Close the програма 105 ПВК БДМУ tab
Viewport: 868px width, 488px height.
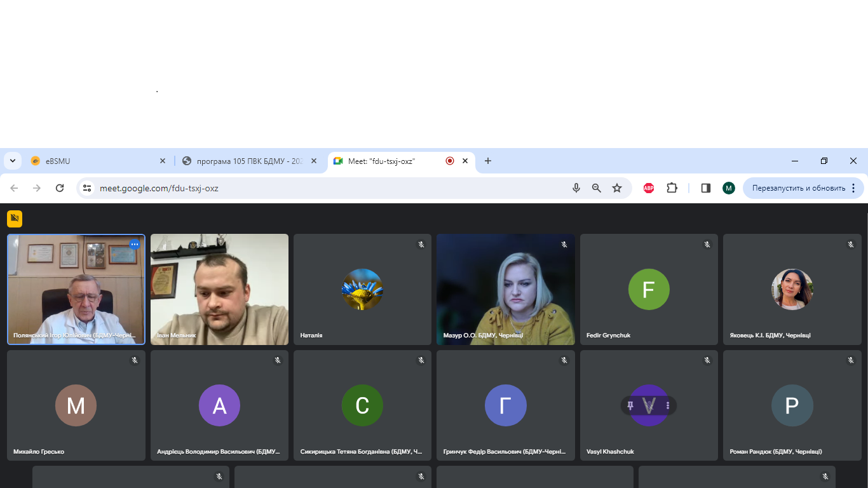tap(313, 161)
